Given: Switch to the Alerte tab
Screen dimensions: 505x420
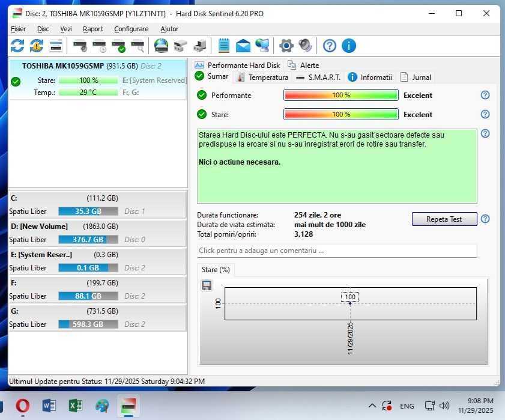Looking at the screenshot, I should (303, 65).
